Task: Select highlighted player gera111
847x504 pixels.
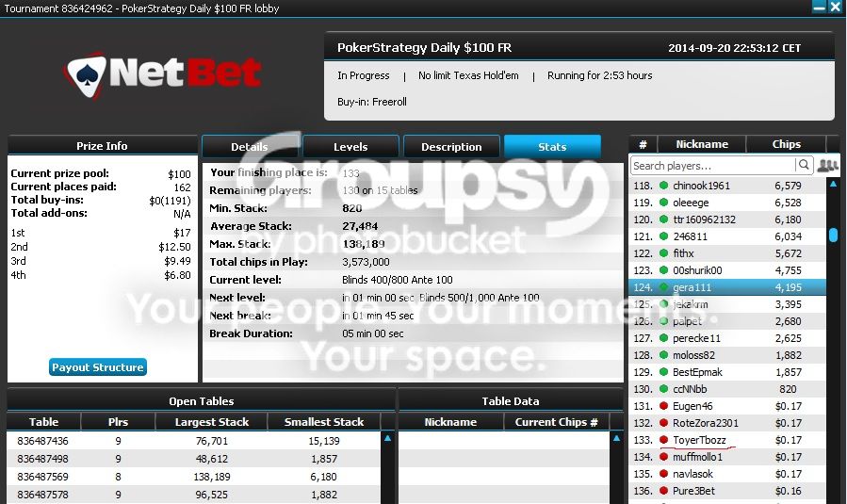Action: [x=727, y=287]
